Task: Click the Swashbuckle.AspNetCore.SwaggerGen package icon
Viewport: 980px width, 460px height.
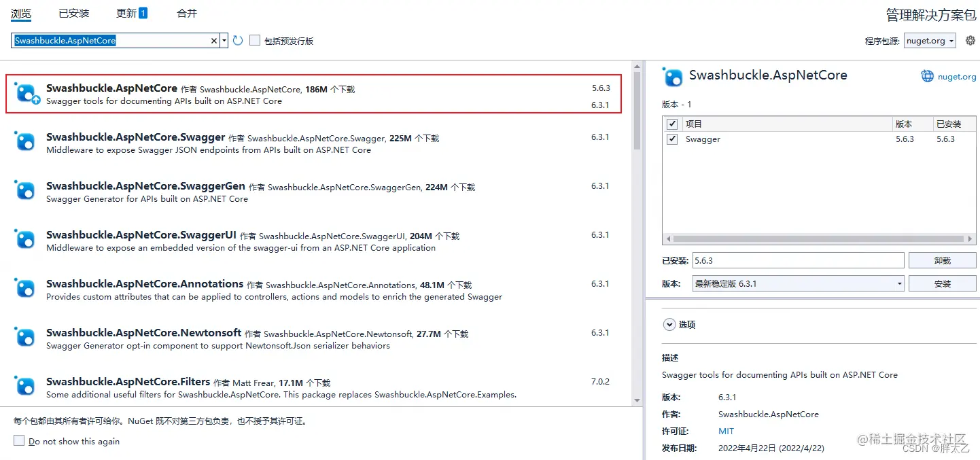Action: (x=25, y=190)
